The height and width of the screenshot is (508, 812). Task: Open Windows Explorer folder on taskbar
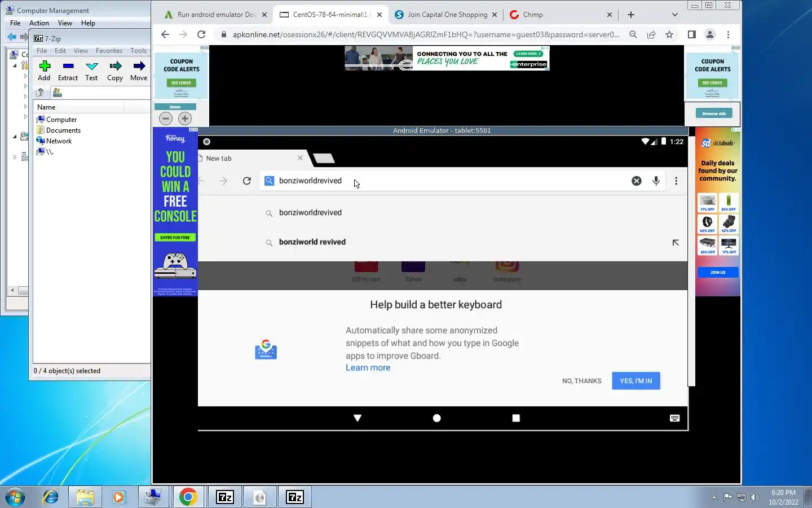point(85,497)
